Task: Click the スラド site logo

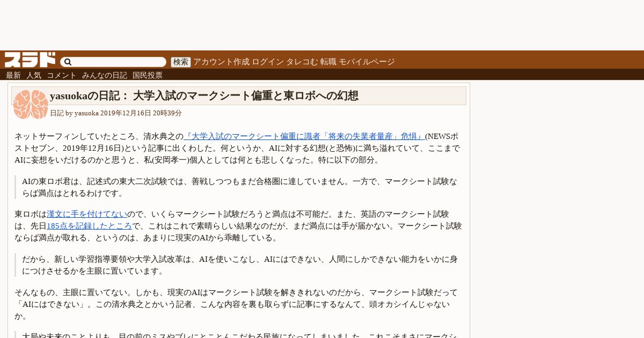Action: [x=30, y=60]
